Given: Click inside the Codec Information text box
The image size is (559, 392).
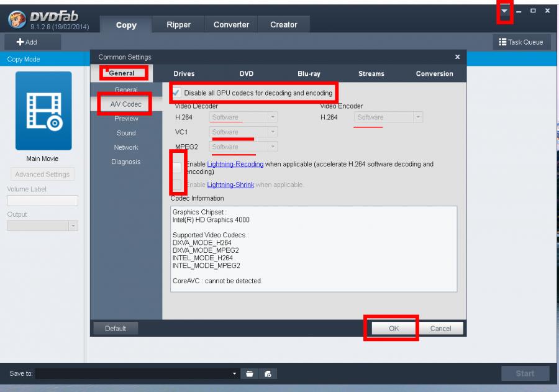Looking at the screenshot, I should coord(314,249).
